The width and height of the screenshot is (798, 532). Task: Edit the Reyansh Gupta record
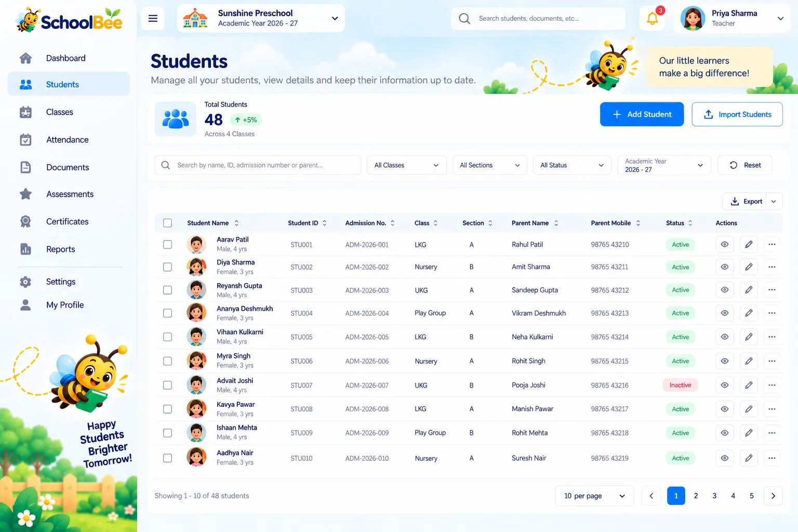[x=749, y=290]
